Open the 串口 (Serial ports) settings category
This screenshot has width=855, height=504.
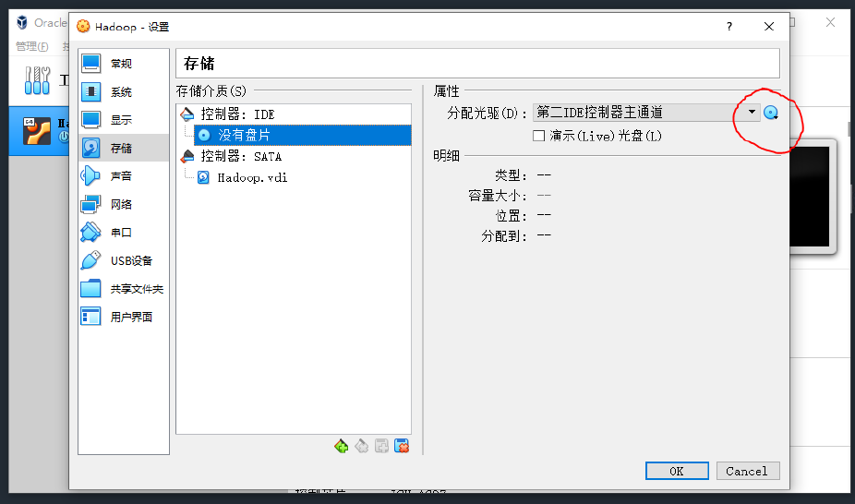123,232
